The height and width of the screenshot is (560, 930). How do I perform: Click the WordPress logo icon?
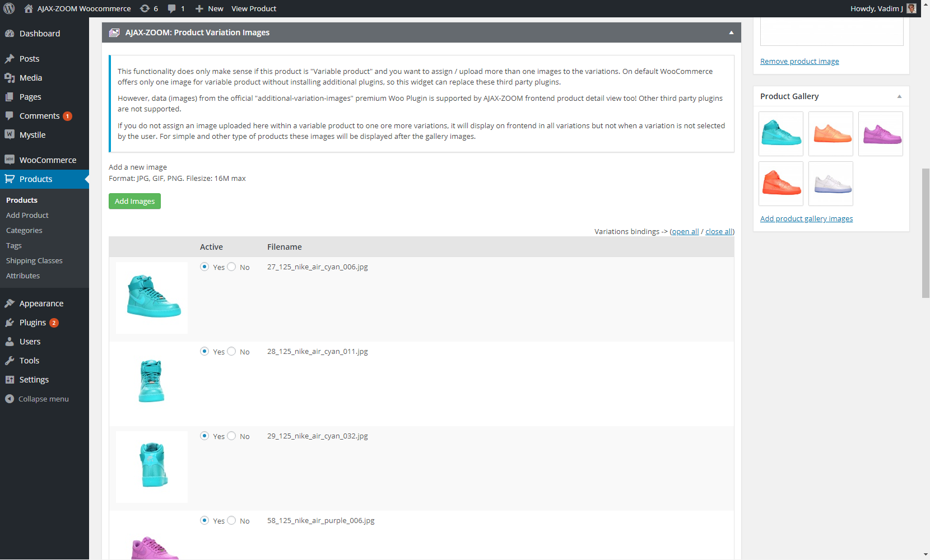[x=9, y=8]
